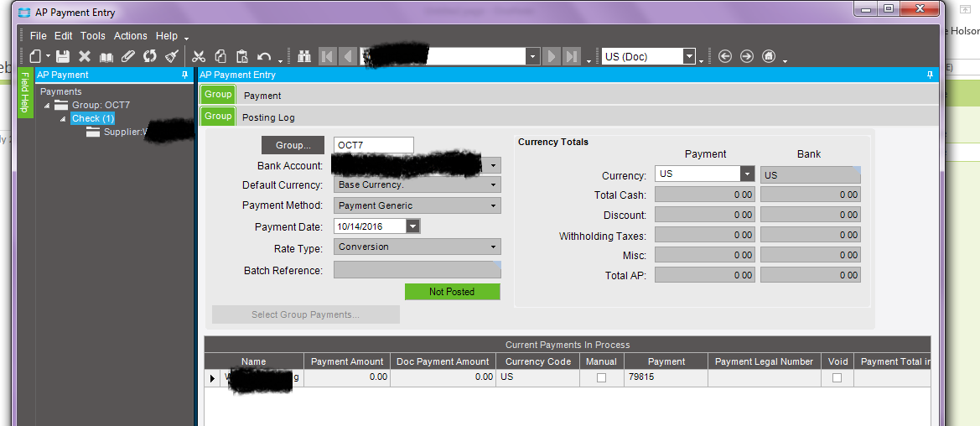The width and height of the screenshot is (980, 426).
Task: Open the record navigation combo dropdown
Action: point(532,56)
